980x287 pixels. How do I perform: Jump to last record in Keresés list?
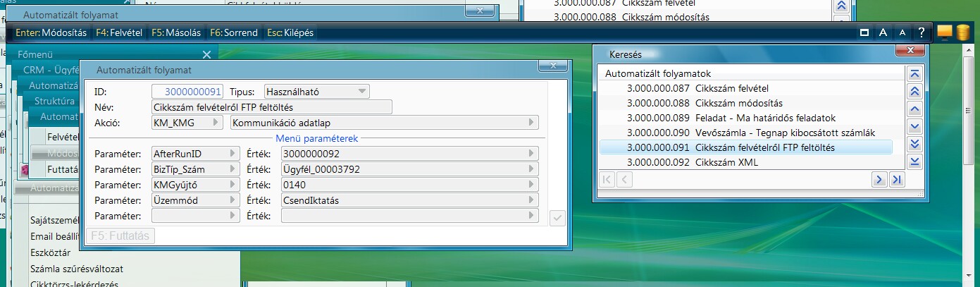click(915, 162)
